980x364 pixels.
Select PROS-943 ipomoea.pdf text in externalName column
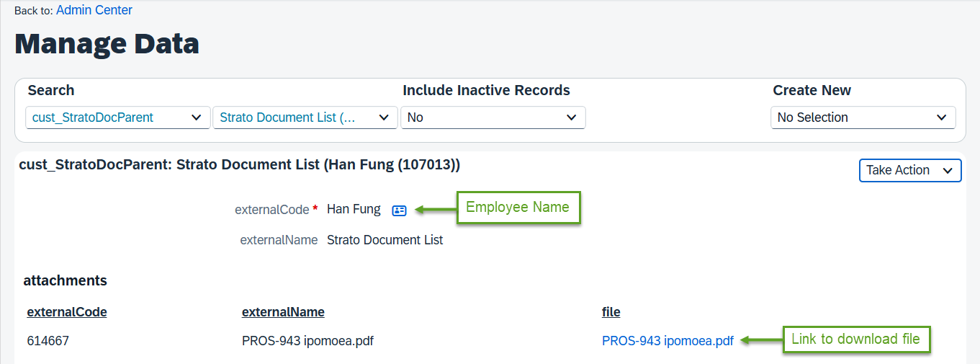pyautogui.click(x=307, y=341)
